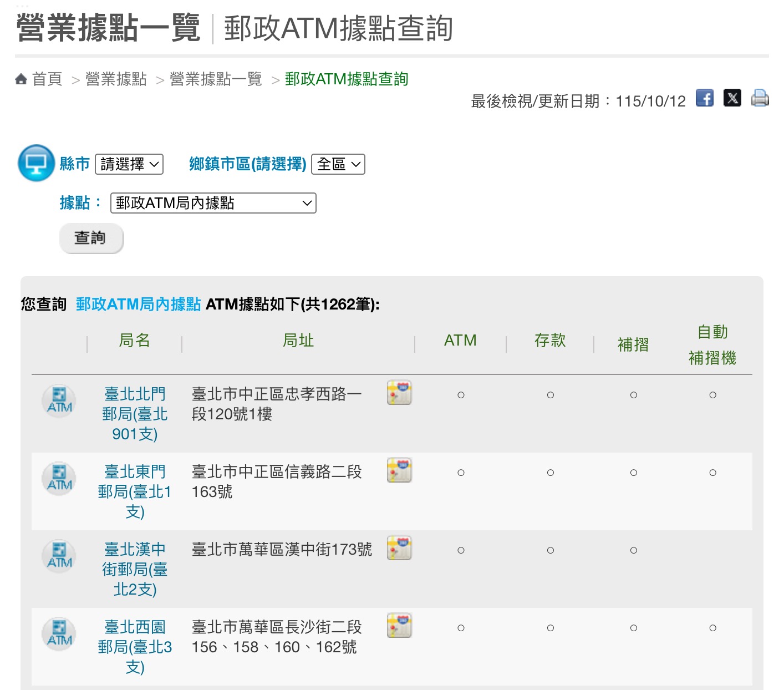Image resolution: width=784 pixels, height=690 pixels.
Task: Click the 查詢 button
Action: (91, 238)
